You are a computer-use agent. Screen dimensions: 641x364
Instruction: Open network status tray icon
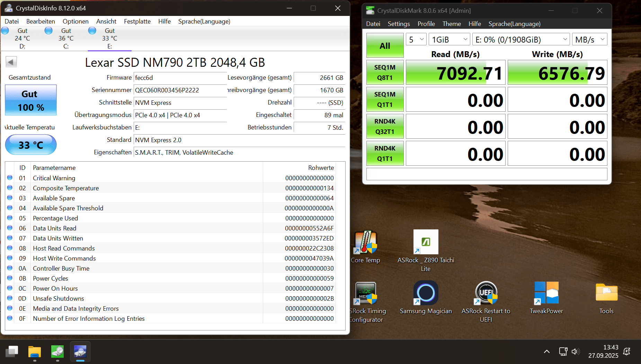pyautogui.click(x=563, y=352)
